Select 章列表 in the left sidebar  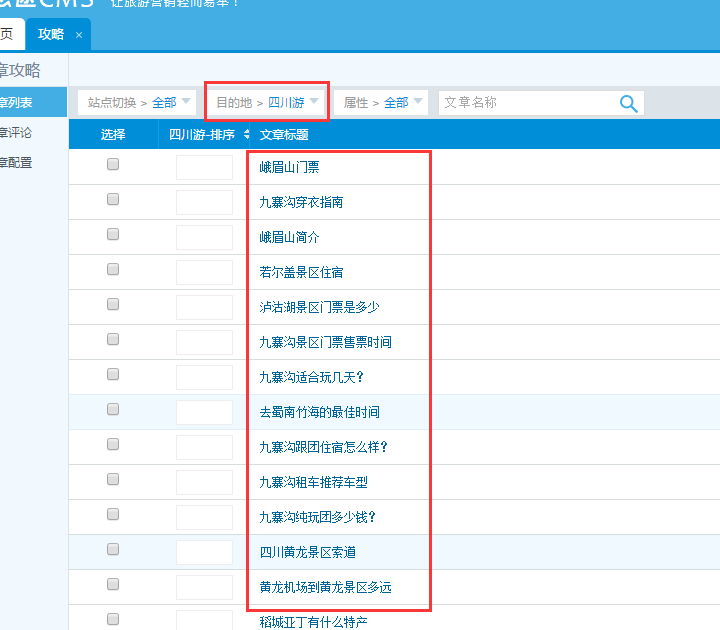[16, 102]
